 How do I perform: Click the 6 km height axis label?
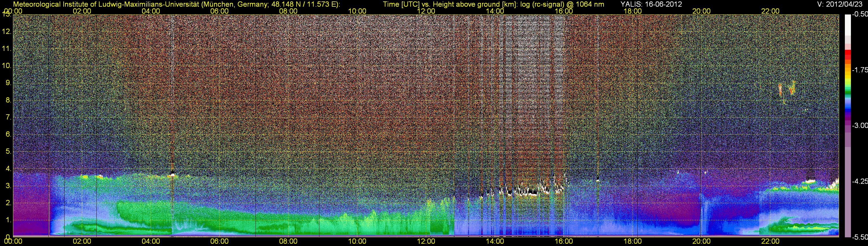[x=8, y=134]
